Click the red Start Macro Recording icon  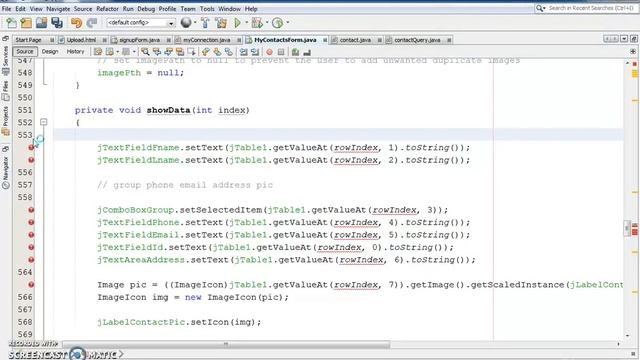click(x=269, y=52)
